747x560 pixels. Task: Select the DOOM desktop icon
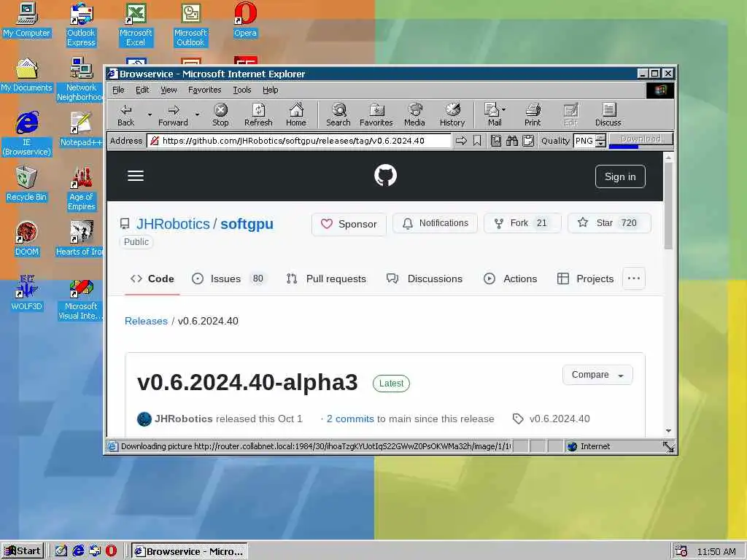[x=27, y=238]
